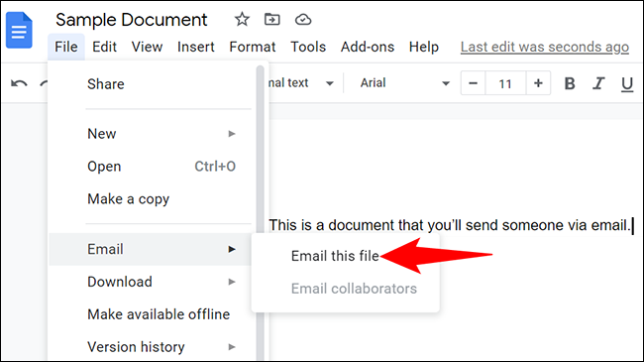The image size is (644, 362).
Task: Expand the Email submenu
Action: coord(150,249)
